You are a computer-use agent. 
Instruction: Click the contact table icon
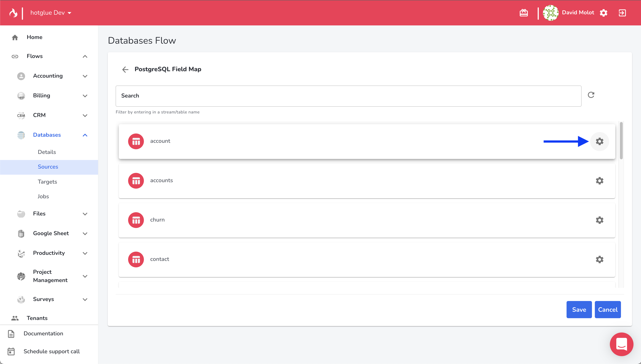(136, 259)
